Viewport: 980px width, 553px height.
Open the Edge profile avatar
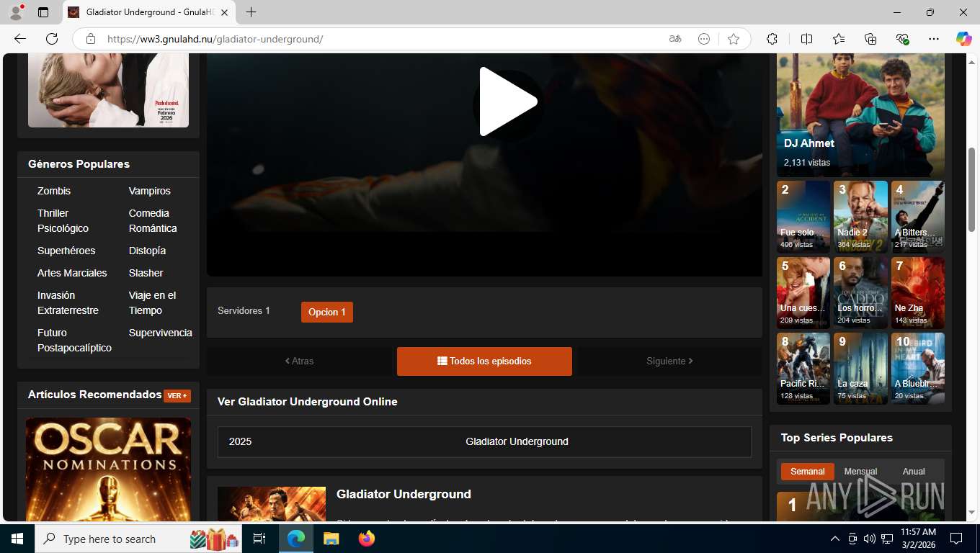coord(16,12)
